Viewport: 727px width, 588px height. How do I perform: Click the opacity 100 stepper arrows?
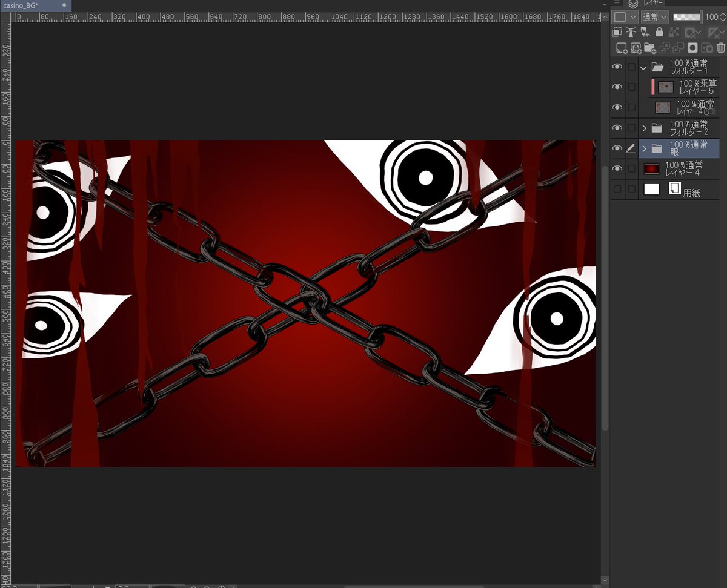723,17
